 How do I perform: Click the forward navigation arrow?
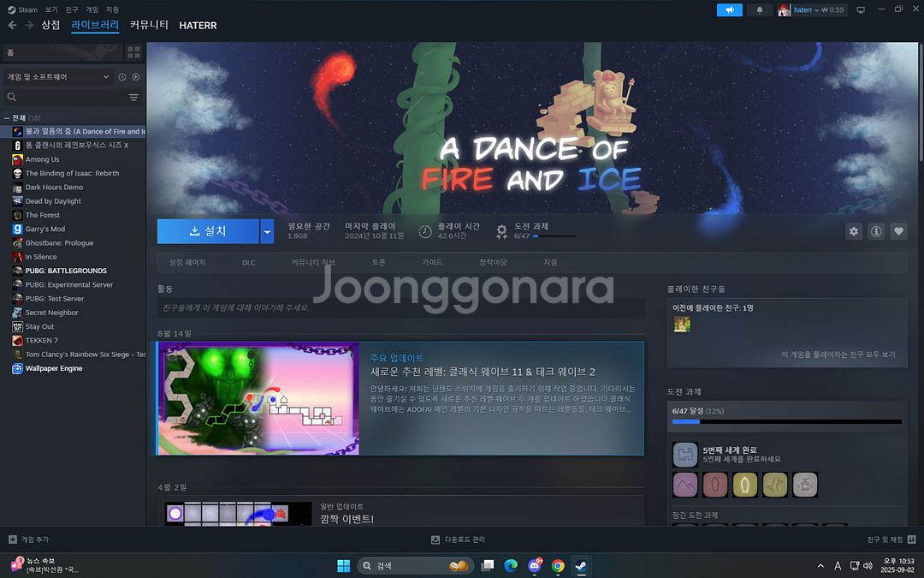tap(29, 26)
